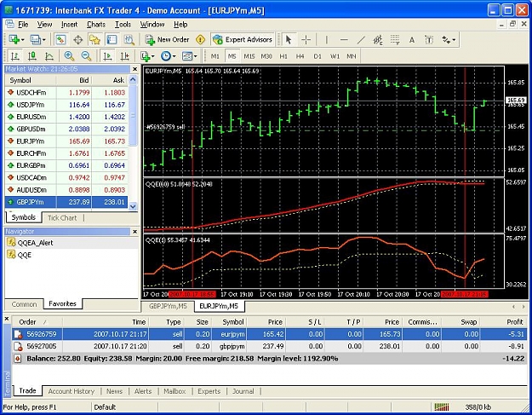Open the Account History tab
Image resolution: width=532 pixels, height=415 pixels.
72,391
